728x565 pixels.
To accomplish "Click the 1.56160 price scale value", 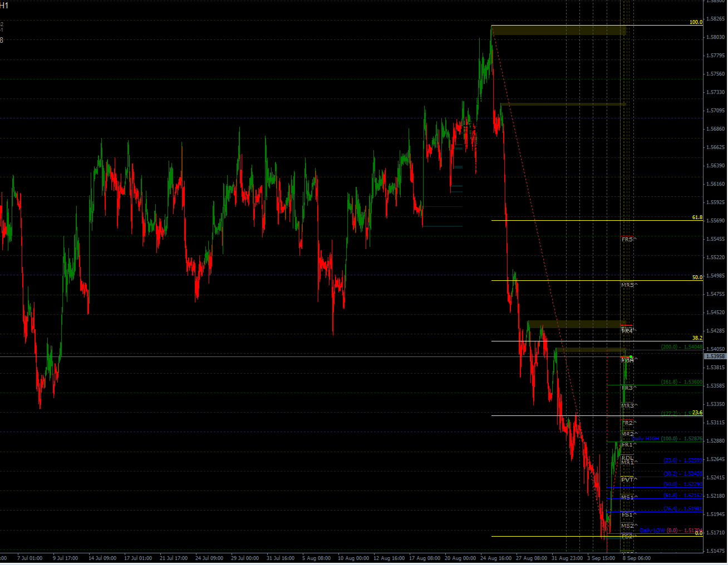I will pos(715,184).
